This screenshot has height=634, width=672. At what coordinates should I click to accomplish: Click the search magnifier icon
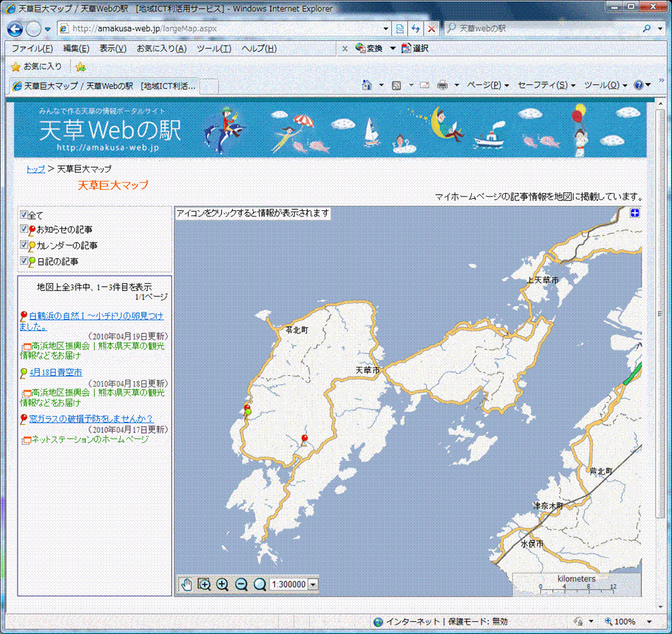647,29
